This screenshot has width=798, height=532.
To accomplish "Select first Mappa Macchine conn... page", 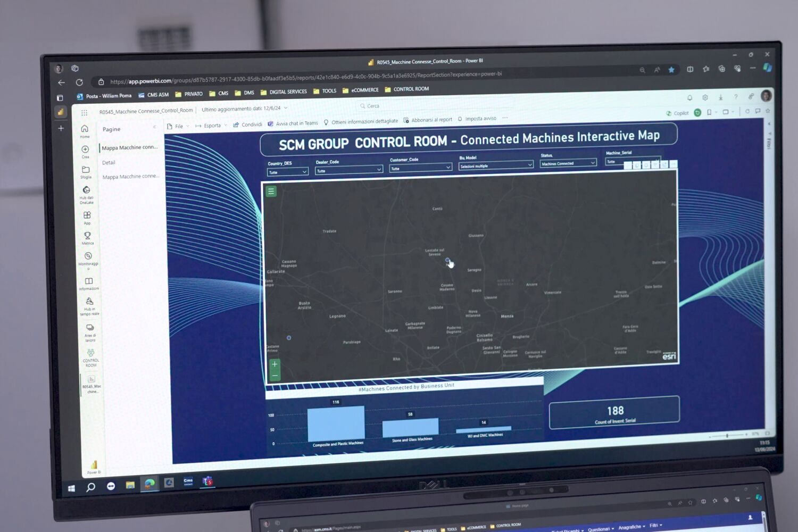I will 130,147.
